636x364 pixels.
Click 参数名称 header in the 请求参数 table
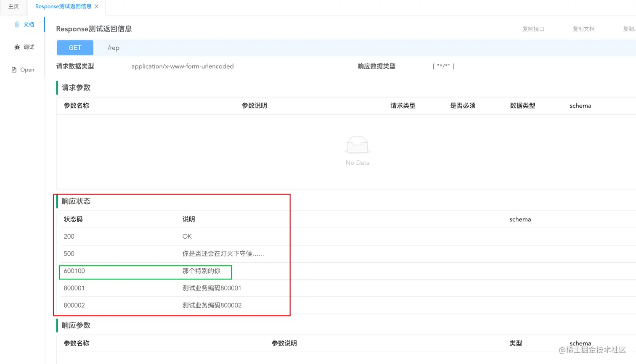tap(77, 106)
